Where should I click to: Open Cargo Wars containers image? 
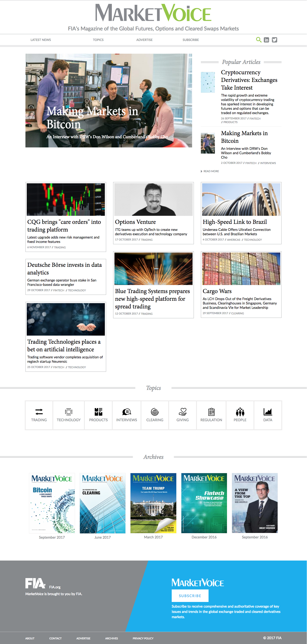[241, 269]
